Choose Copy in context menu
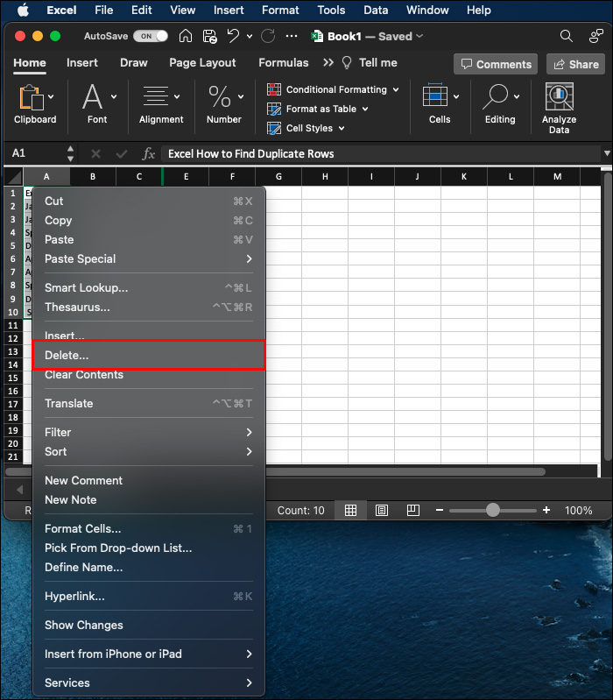 [x=149, y=221]
